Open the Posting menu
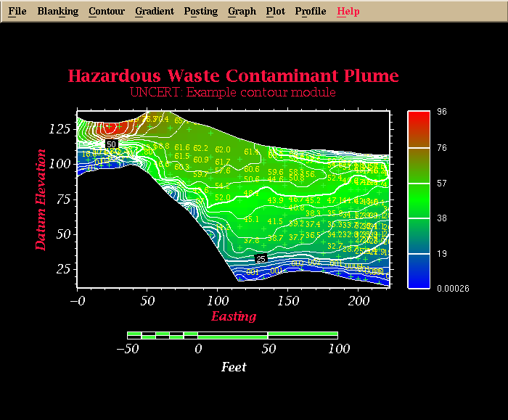508x420 pixels. pos(200,12)
